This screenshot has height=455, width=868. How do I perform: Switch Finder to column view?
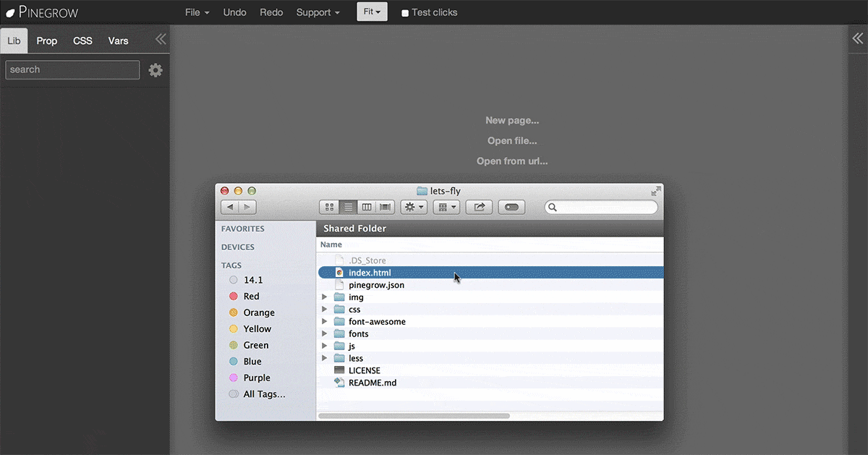pos(367,207)
